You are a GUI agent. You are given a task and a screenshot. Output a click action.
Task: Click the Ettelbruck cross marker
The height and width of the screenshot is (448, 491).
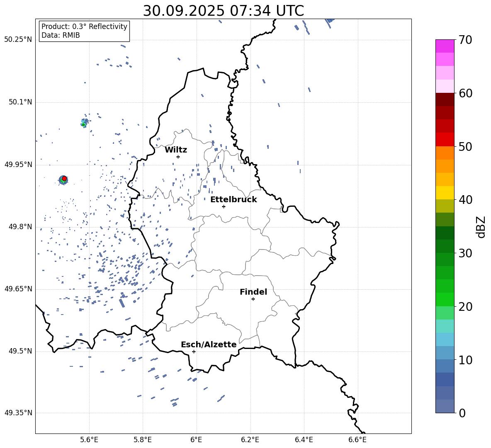point(224,206)
